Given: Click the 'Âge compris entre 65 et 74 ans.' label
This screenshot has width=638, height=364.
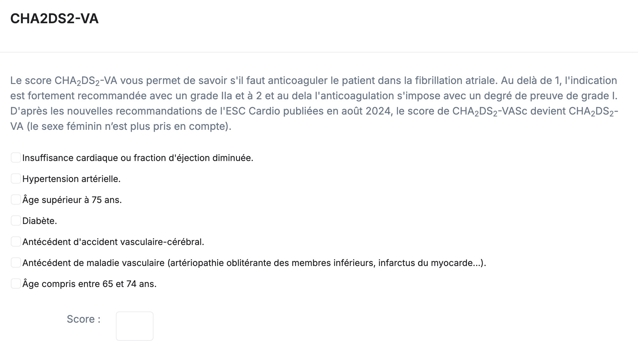Looking at the screenshot, I should (89, 284).
